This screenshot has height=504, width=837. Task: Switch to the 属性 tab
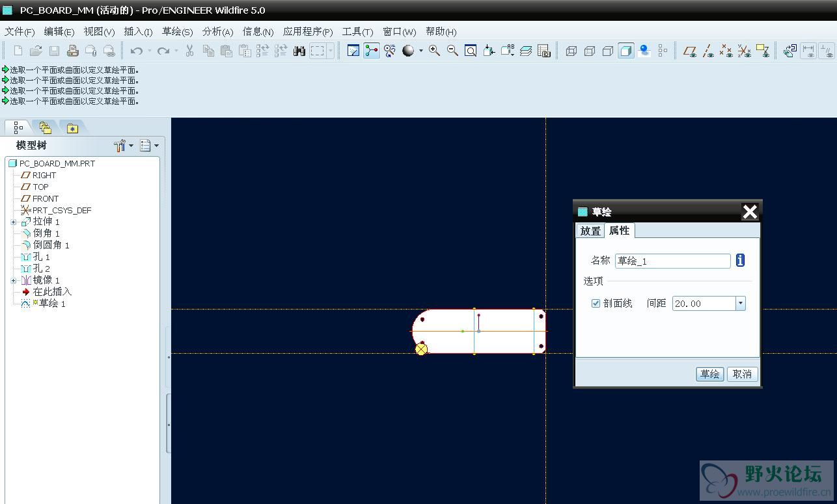(620, 231)
